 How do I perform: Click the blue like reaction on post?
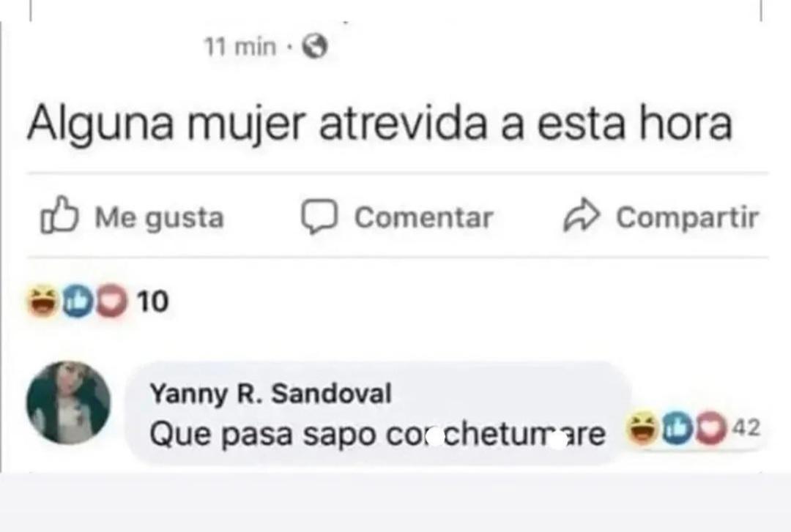77,301
